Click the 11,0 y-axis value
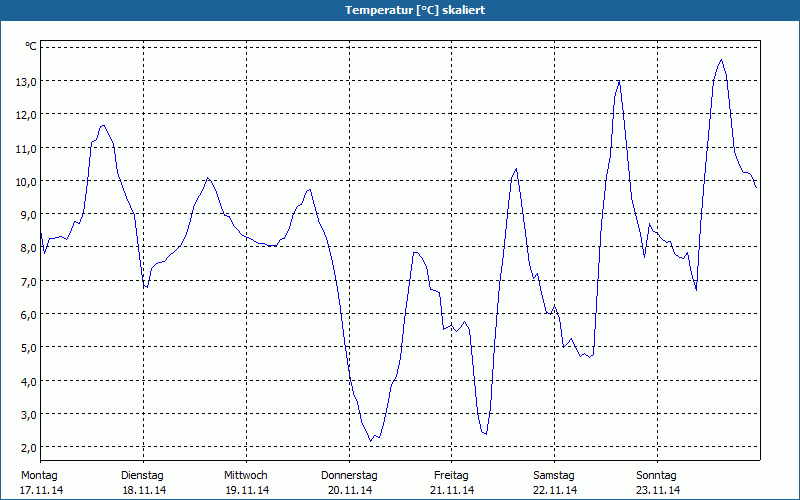This screenshot has width=800, height=500. click(x=26, y=148)
